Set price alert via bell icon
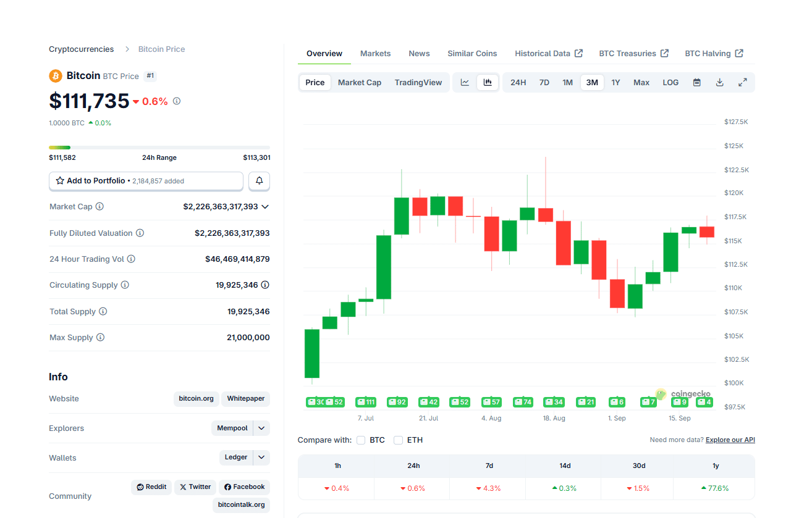The image size is (812, 518). 259,181
